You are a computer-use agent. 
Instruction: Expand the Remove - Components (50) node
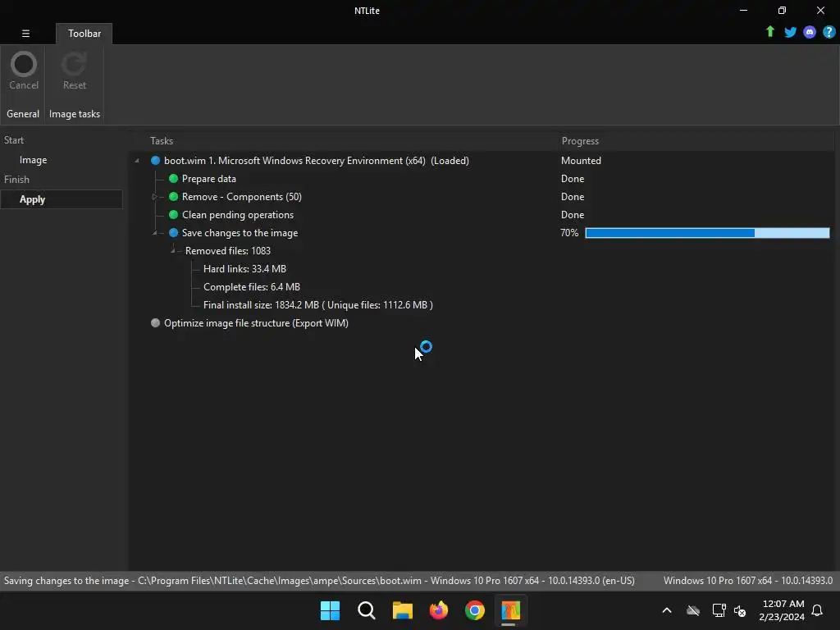[155, 197]
